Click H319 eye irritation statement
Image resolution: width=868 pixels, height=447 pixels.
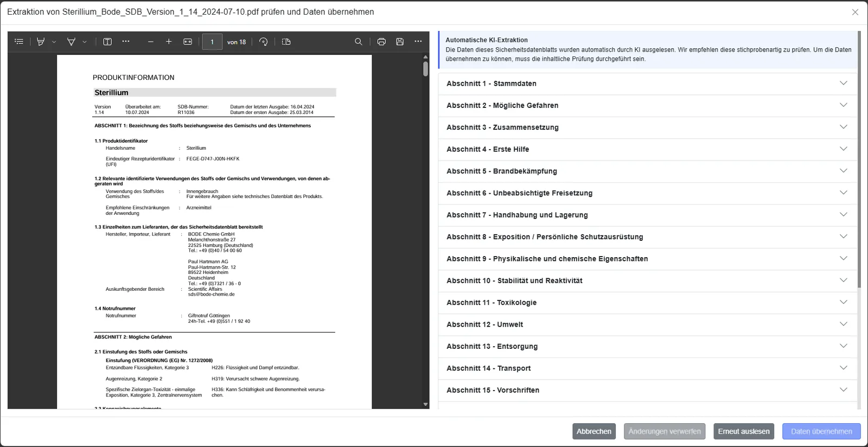[255, 379]
